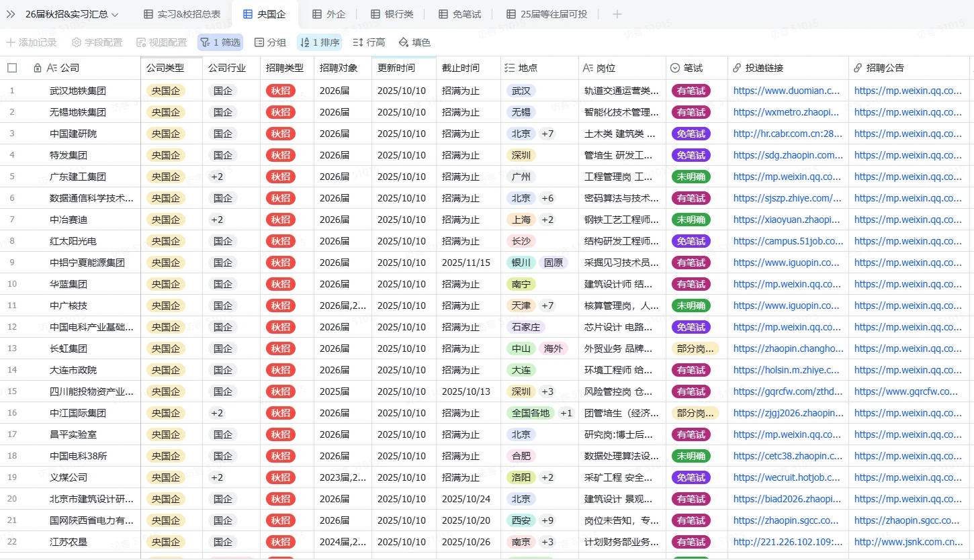Click the 长沙 location tag
This screenshot has width=974, height=560.
tap(521, 241)
